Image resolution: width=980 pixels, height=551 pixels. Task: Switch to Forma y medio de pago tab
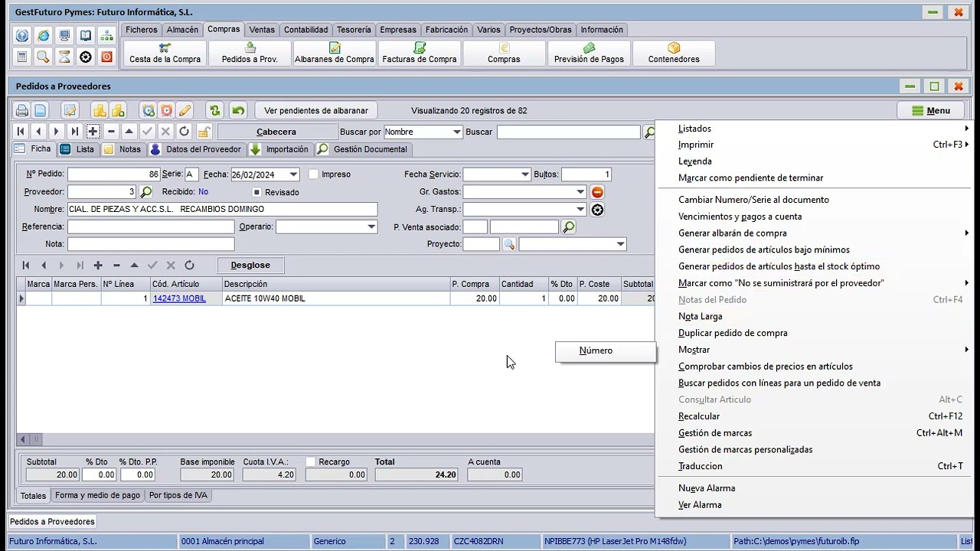point(97,495)
